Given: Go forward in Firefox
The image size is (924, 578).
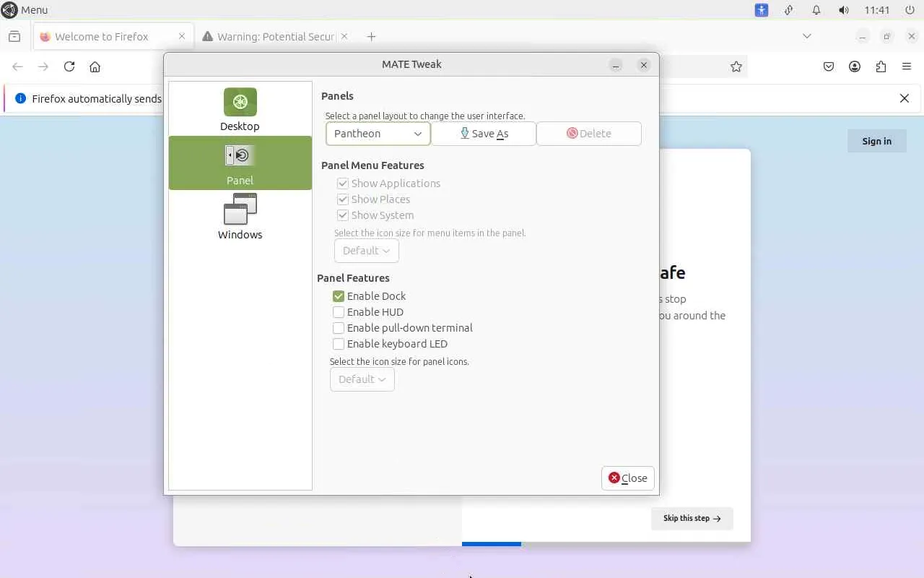Looking at the screenshot, I should (x=43, y=66).
